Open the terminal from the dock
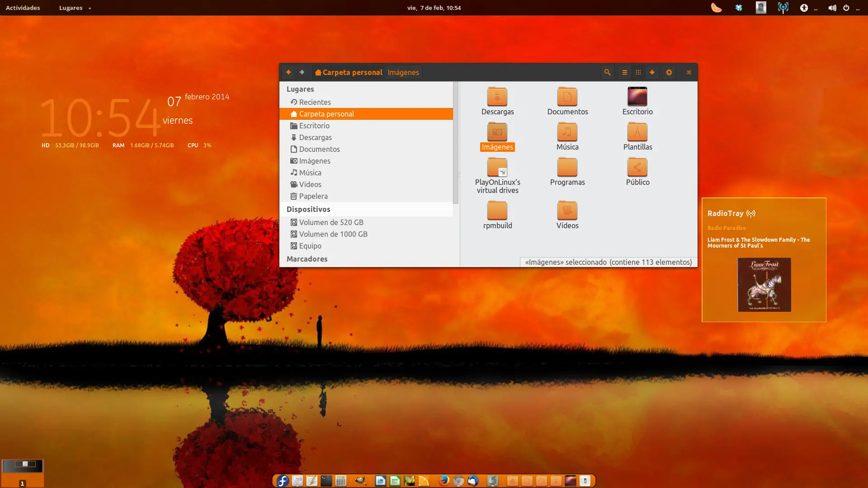This screenshot has width=868, height=488. (x=326, y=481)
